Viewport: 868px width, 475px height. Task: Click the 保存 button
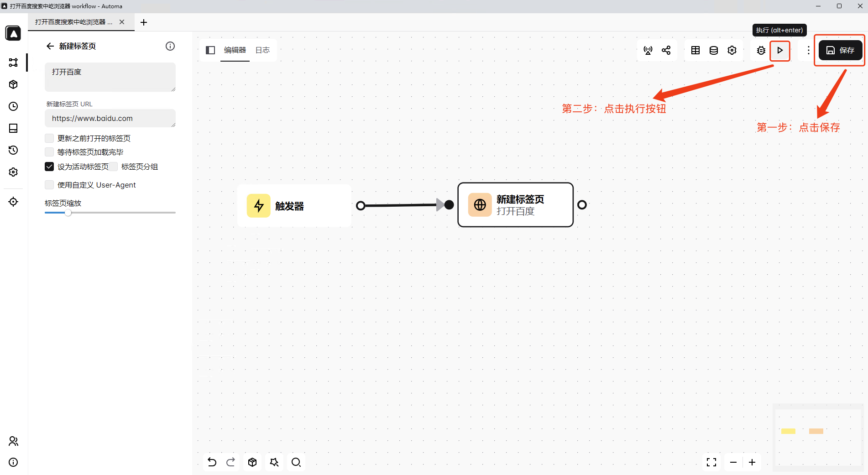840,50
